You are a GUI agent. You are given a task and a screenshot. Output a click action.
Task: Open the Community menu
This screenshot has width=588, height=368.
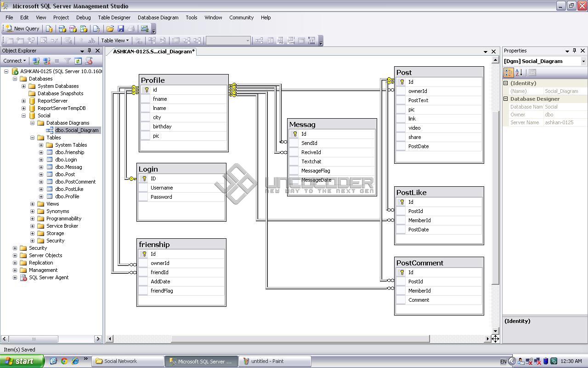click(241, 17)
